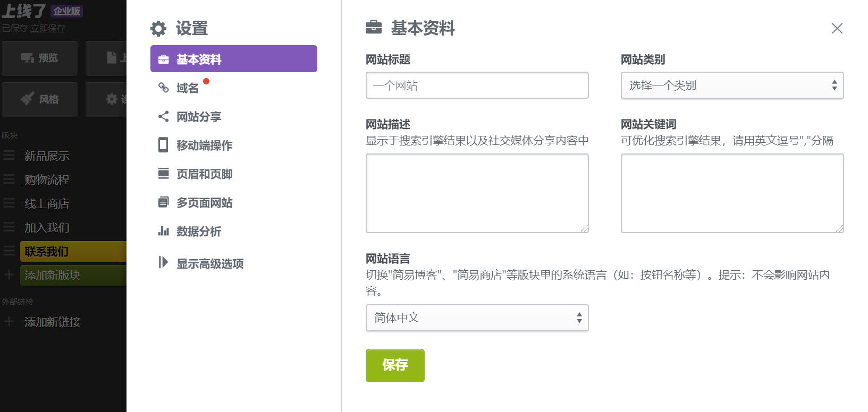Click into the 网站描述 text area
This screenshot has width=868, height=412.
(x=477, y=193)
